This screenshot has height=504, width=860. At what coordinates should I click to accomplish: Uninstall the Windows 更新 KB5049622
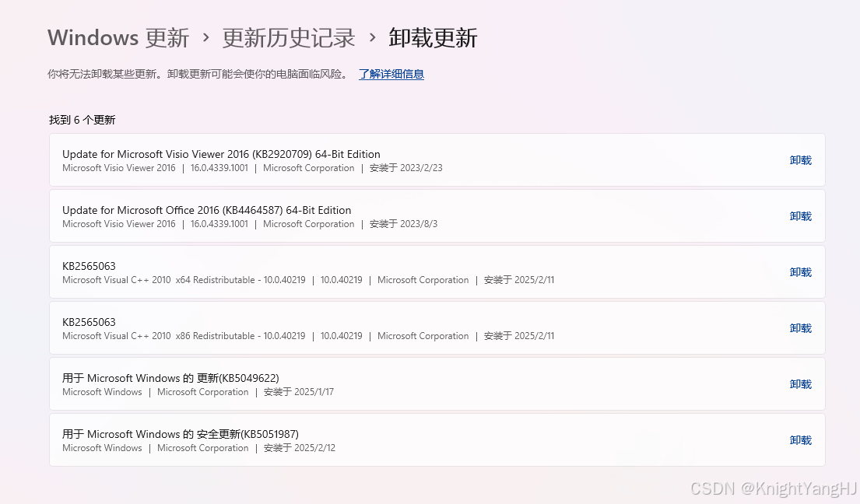tap(800, 383)
